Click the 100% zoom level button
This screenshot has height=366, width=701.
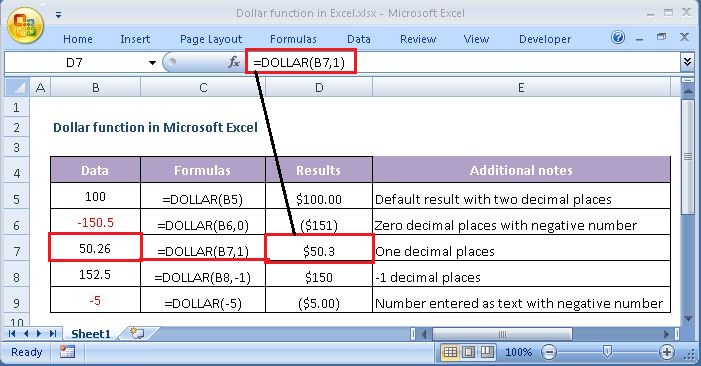coord(519,352)
